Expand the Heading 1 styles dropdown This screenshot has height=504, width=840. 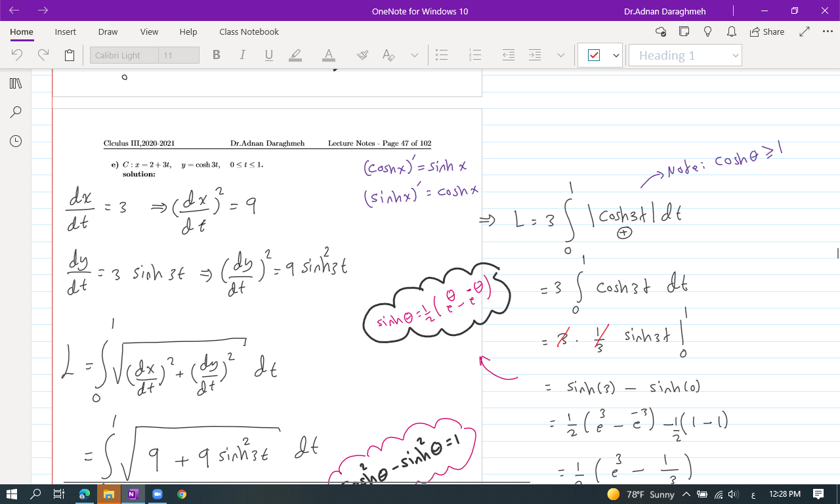point(735,56)
